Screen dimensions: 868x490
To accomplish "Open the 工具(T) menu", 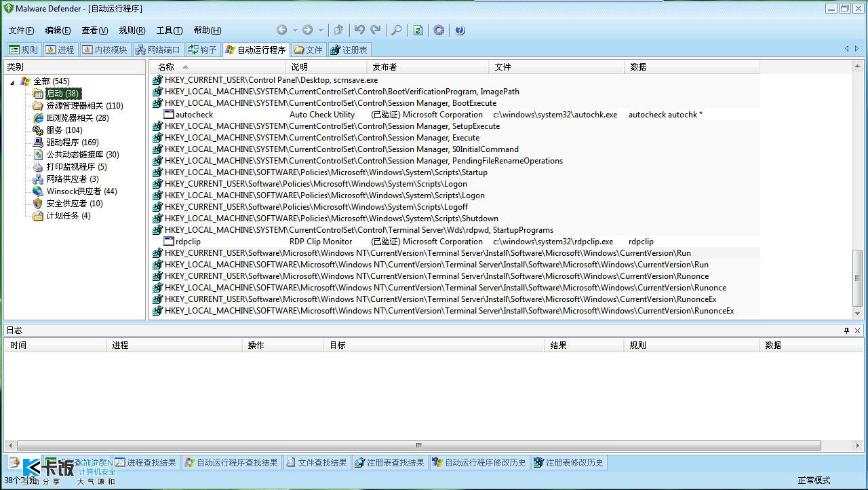I will 169,31.
